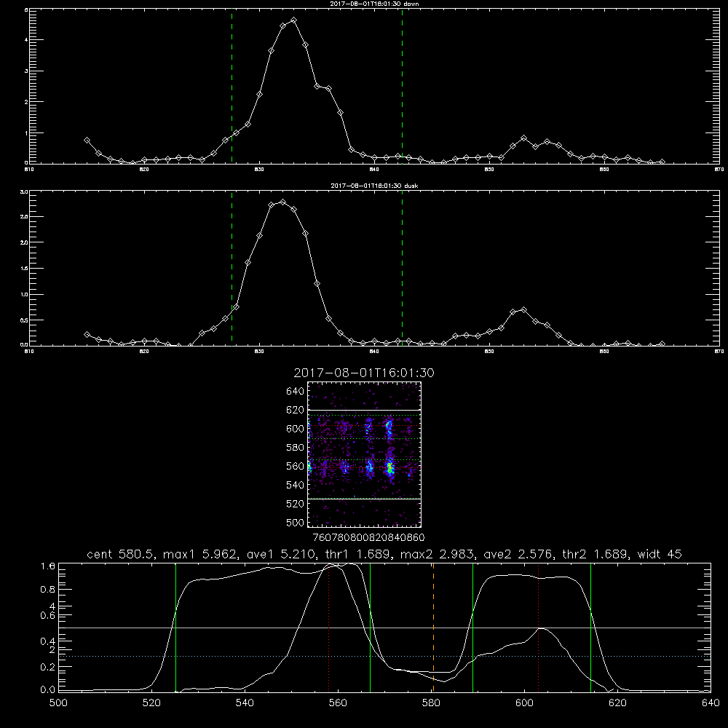Click the heatmap image in the center
The width and height of the screenshot is (728, 728).
click(364, 454)
